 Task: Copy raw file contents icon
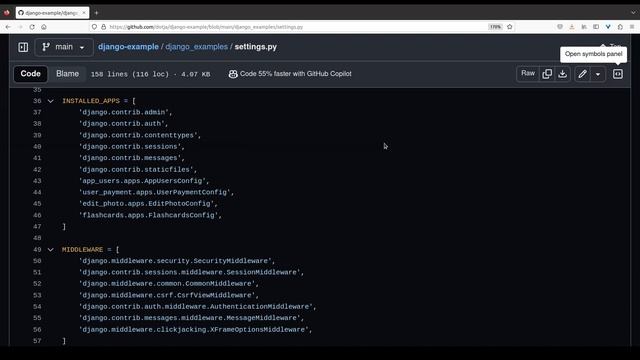click(547, 74)
